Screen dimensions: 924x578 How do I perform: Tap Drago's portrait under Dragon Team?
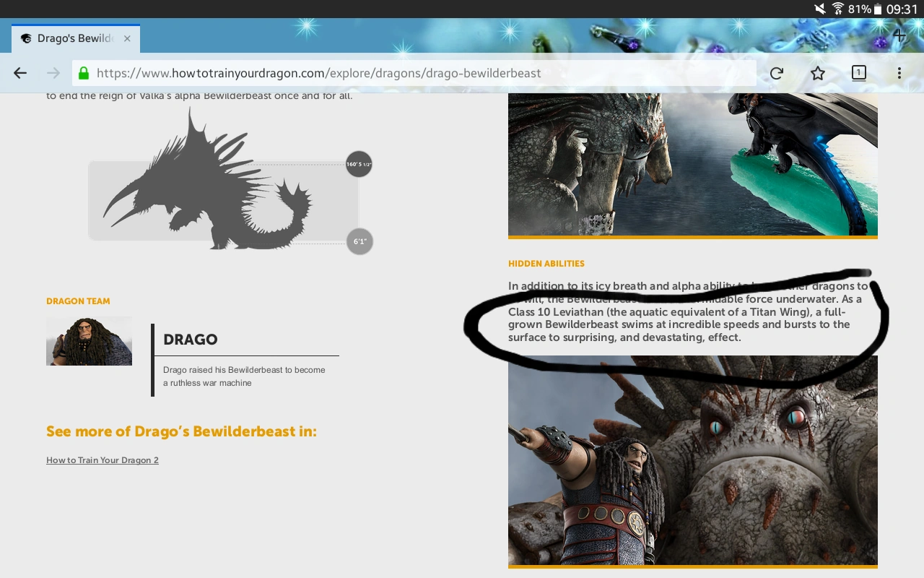tap(89, 340)
